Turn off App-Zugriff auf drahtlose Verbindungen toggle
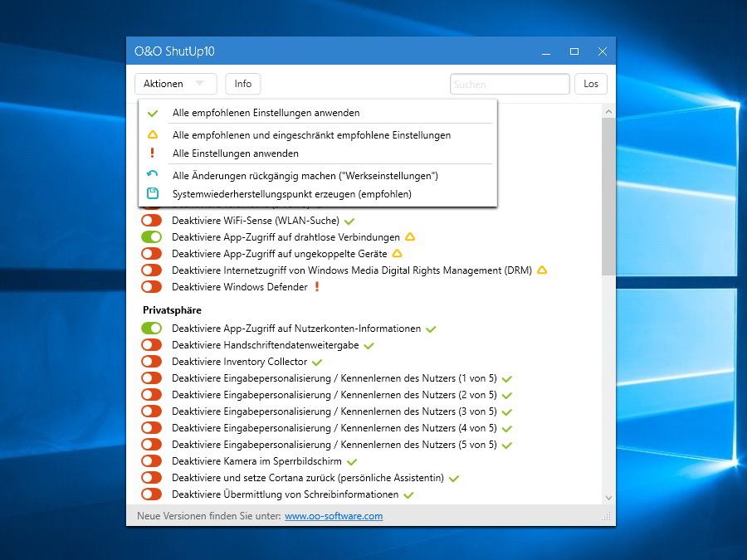 coord(152,237)
